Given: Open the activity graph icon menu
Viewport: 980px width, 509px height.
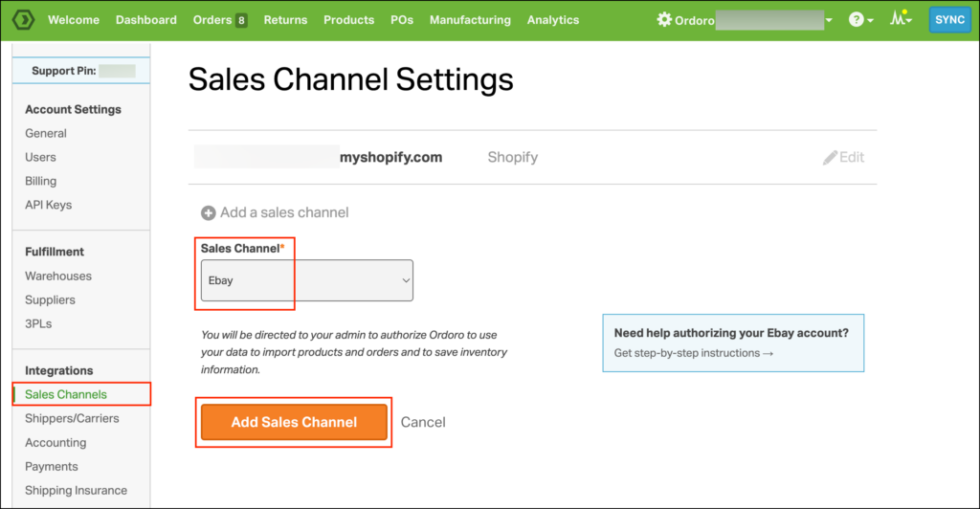Looking at the screenshot, I should click(899, 18).
